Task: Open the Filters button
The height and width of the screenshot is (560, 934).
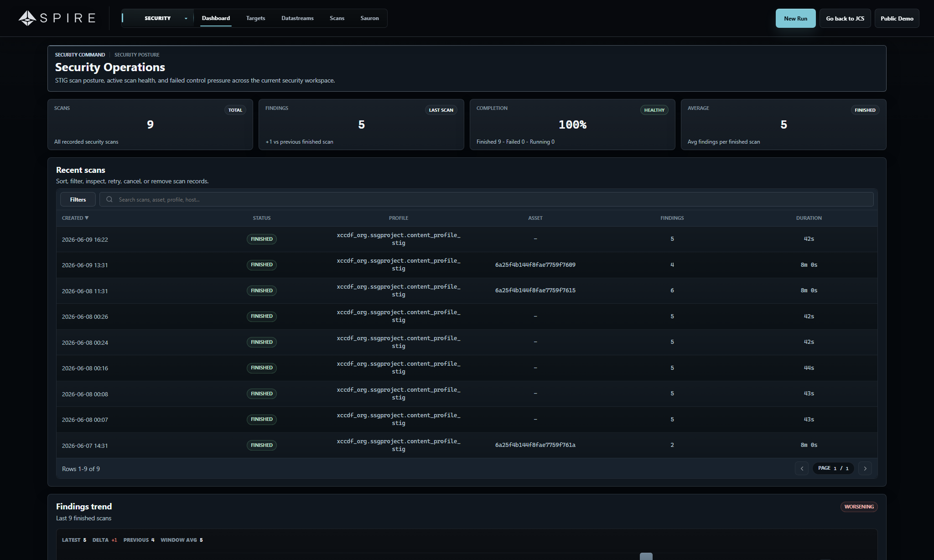Action: (x=78, y=199)
